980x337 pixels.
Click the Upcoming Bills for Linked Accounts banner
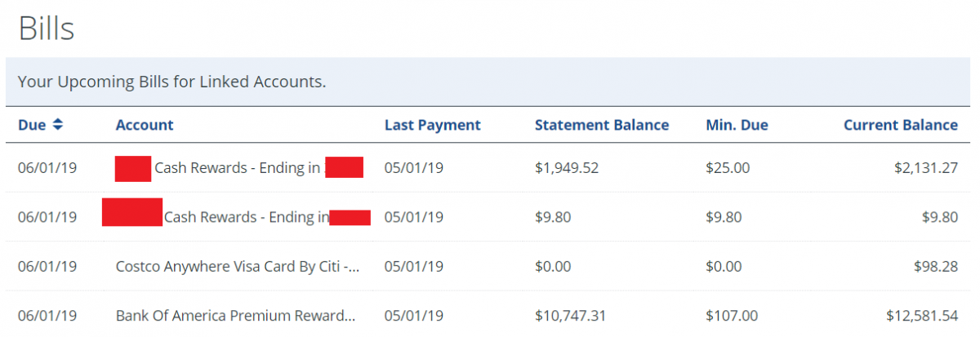click(171, 82)
